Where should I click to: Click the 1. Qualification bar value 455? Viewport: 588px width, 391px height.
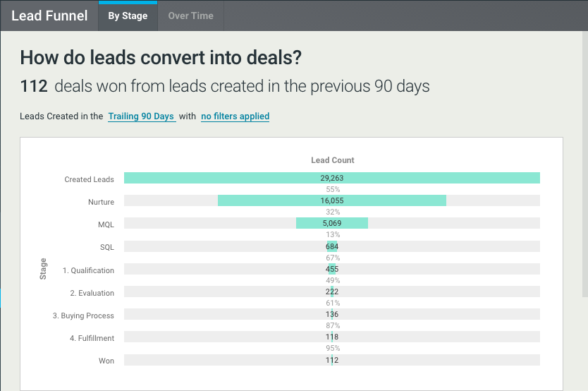point(332,270)
